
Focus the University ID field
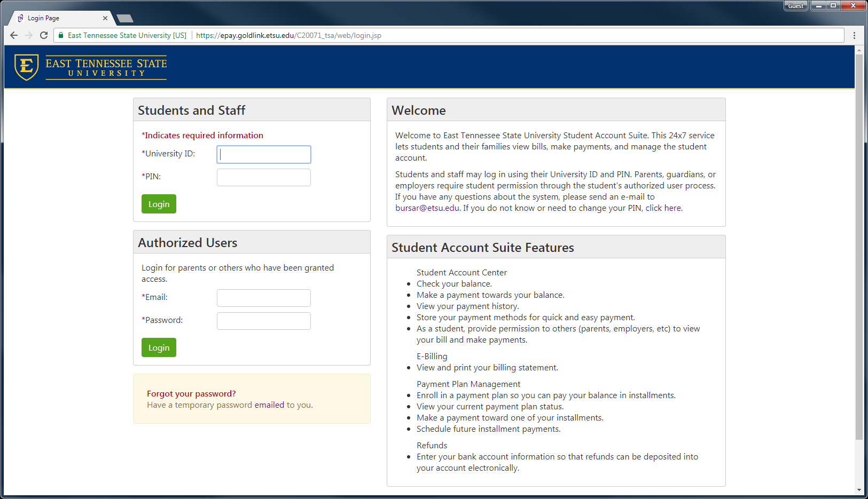(263, 154)
